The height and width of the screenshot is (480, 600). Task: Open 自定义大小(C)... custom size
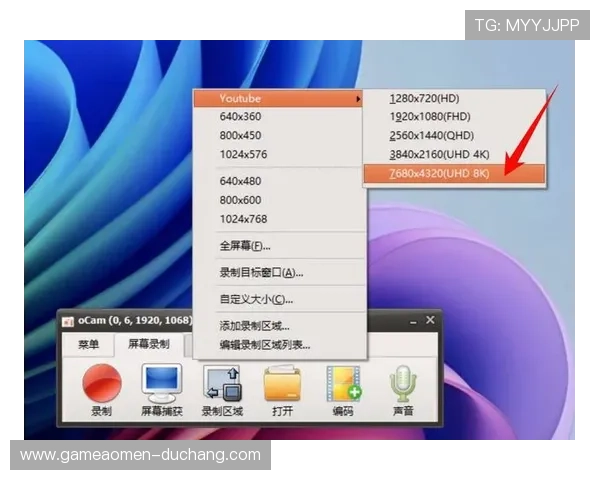[x=256, y=299]
